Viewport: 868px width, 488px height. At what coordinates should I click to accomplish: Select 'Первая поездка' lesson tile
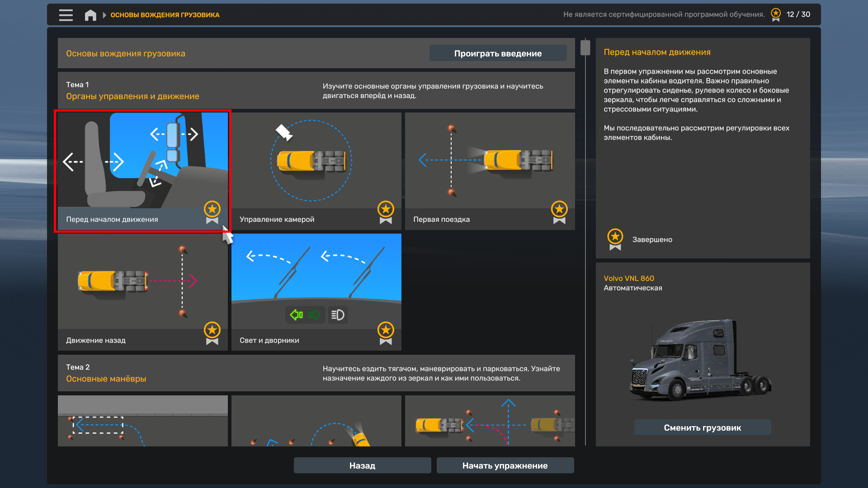490,171
